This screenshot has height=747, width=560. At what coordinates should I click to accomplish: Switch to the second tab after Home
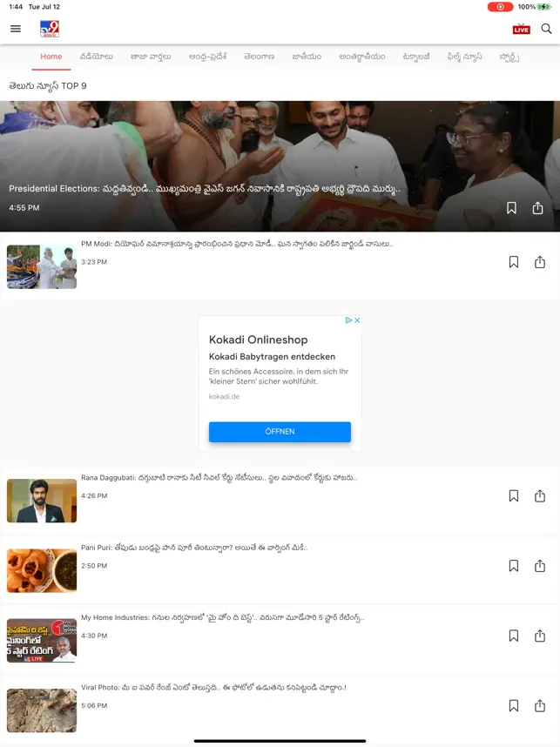click(x=151, y=57)
